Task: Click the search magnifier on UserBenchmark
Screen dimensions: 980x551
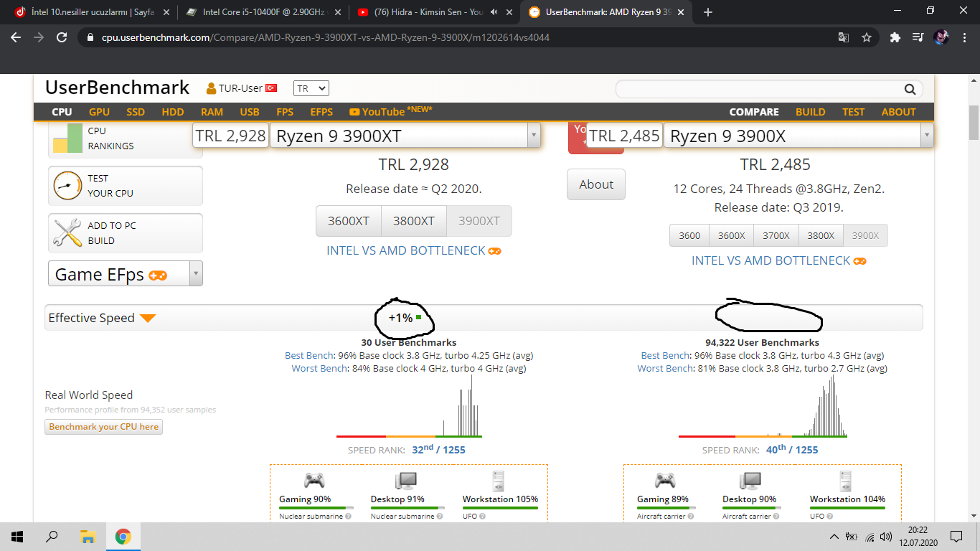Action: click(x=910, y=89)
